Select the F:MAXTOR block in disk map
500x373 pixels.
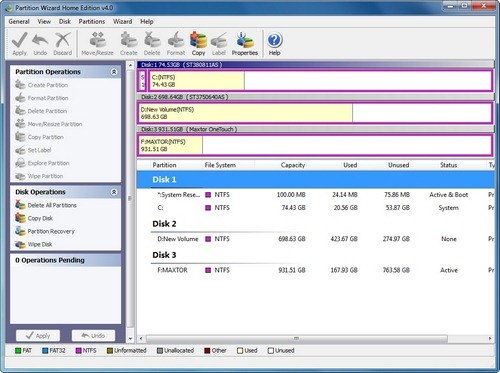pyautogui.click(x=315, y=145)
